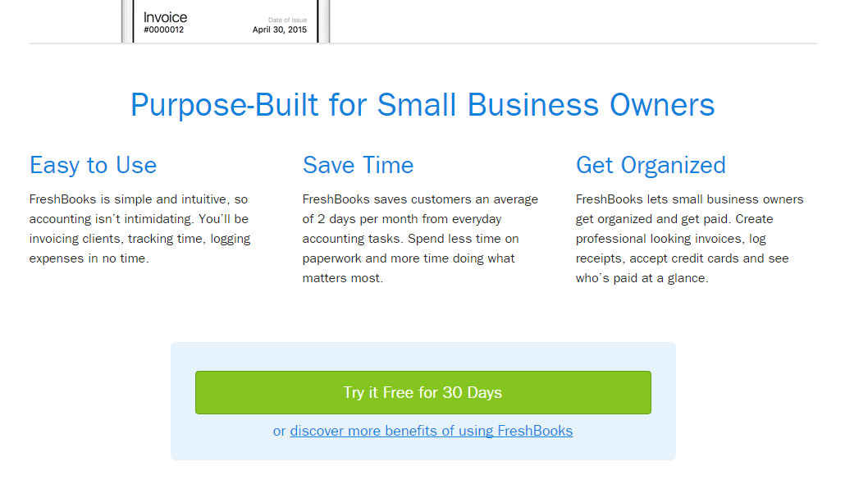Select the Save Time description paragraph

(418, 238)
